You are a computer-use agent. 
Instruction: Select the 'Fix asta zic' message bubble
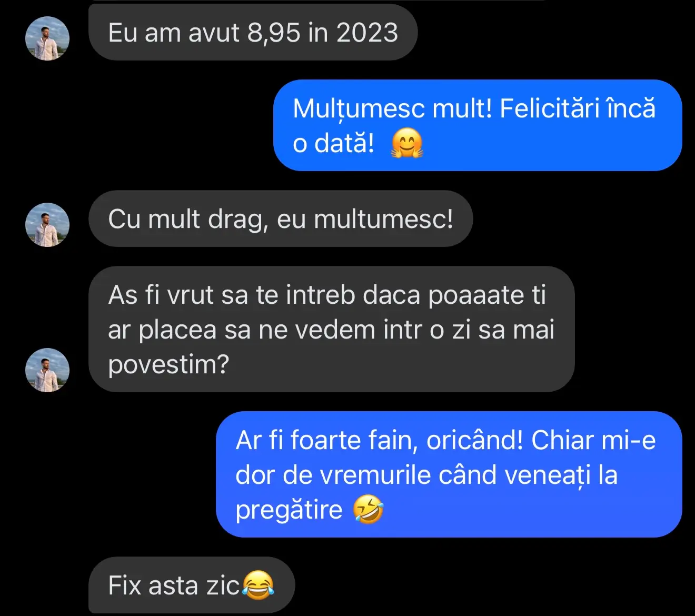(192, 585)
